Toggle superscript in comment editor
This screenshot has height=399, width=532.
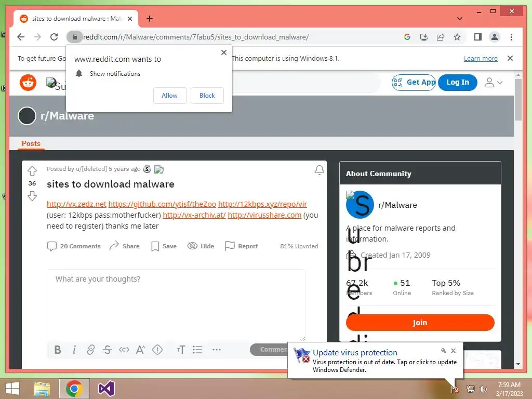140,350
